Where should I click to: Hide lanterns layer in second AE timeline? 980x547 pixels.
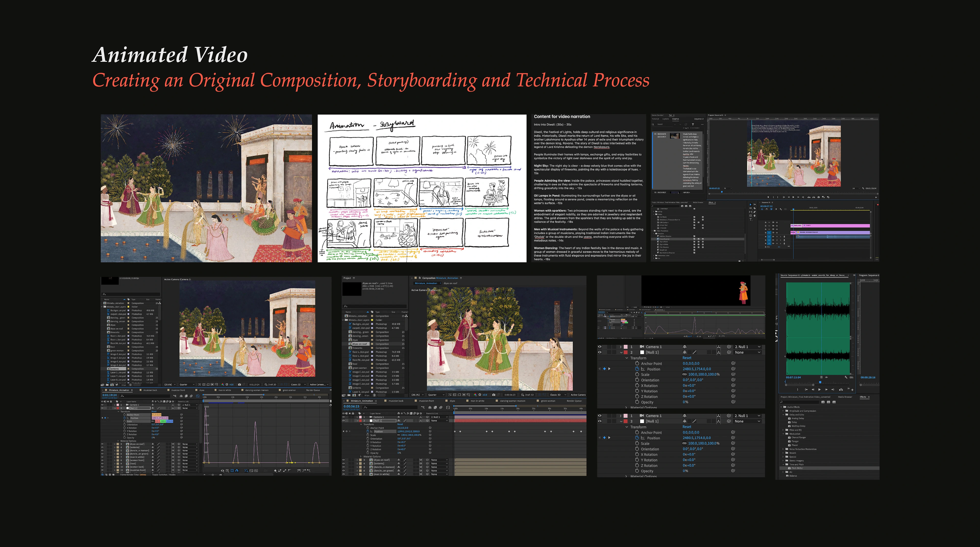coord(344,464)
